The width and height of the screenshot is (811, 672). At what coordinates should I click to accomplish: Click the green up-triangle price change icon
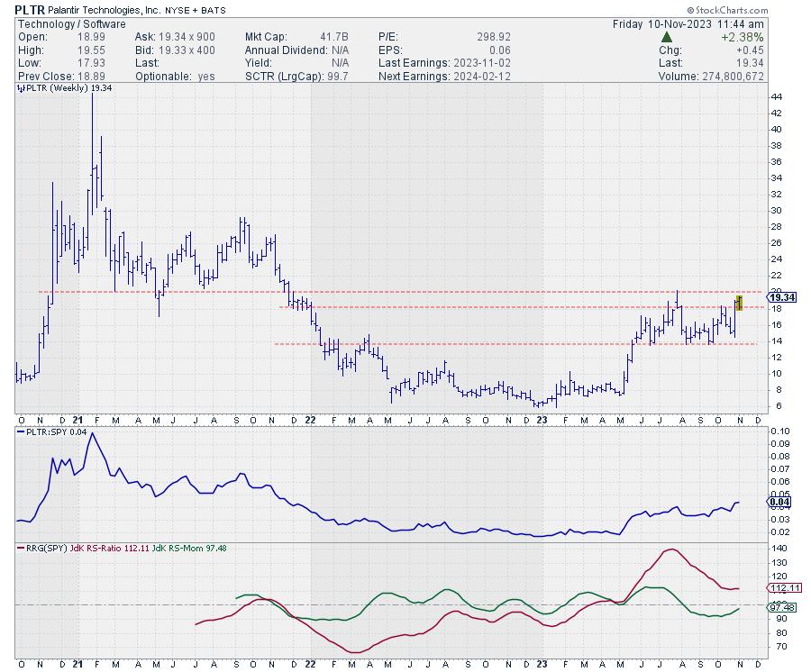(666, 37)
